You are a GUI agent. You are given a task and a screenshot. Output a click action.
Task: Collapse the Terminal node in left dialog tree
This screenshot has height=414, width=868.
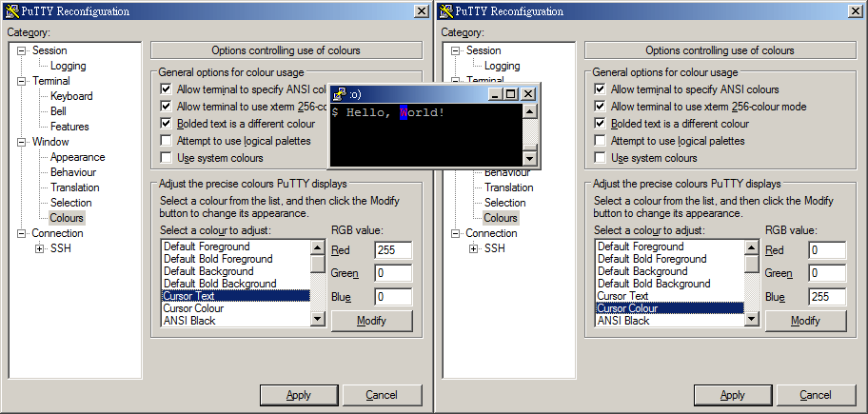click(22, 81)
